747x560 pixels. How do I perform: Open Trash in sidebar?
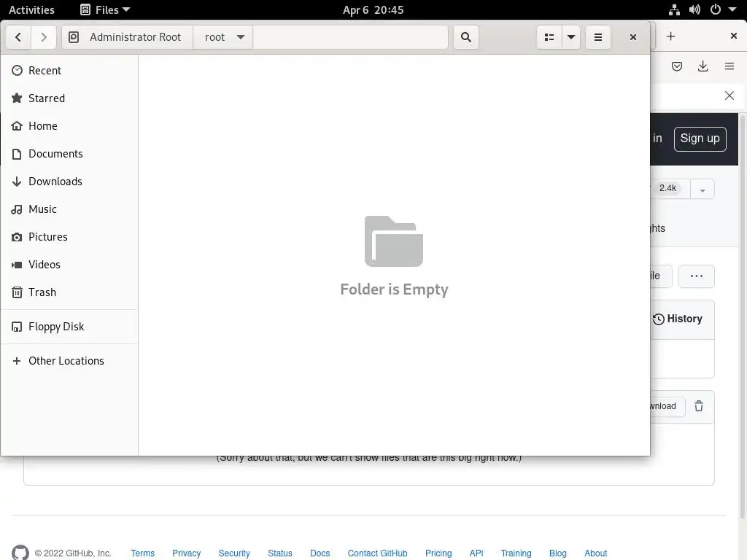coord(69,292)
